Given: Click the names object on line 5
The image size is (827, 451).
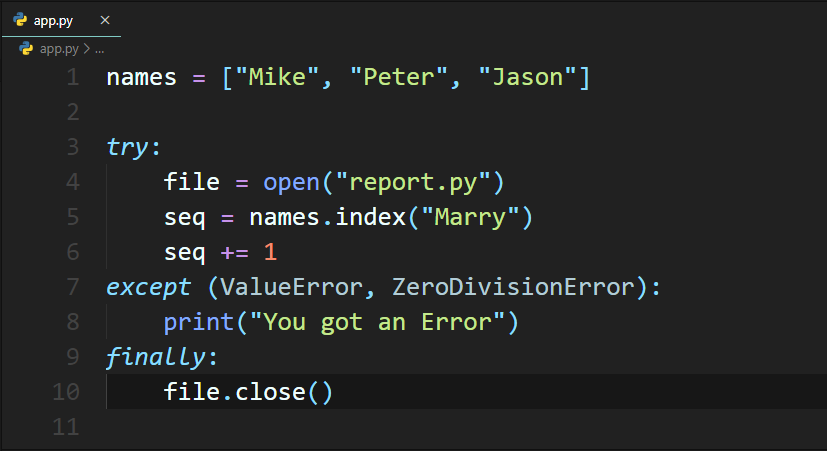Looking at the screenshot, I should 284,217.
